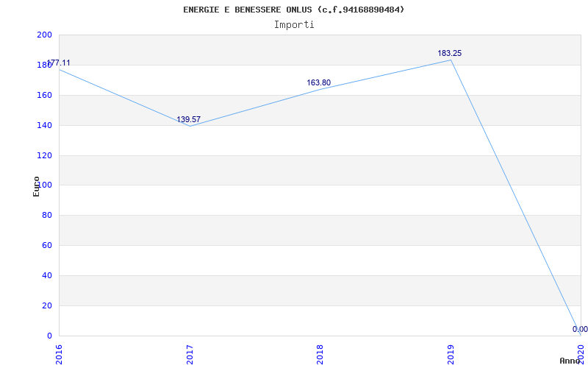
Task: Click the 183.25 data label for 2019
Action: pyautogui.click(x=450, y=53)
